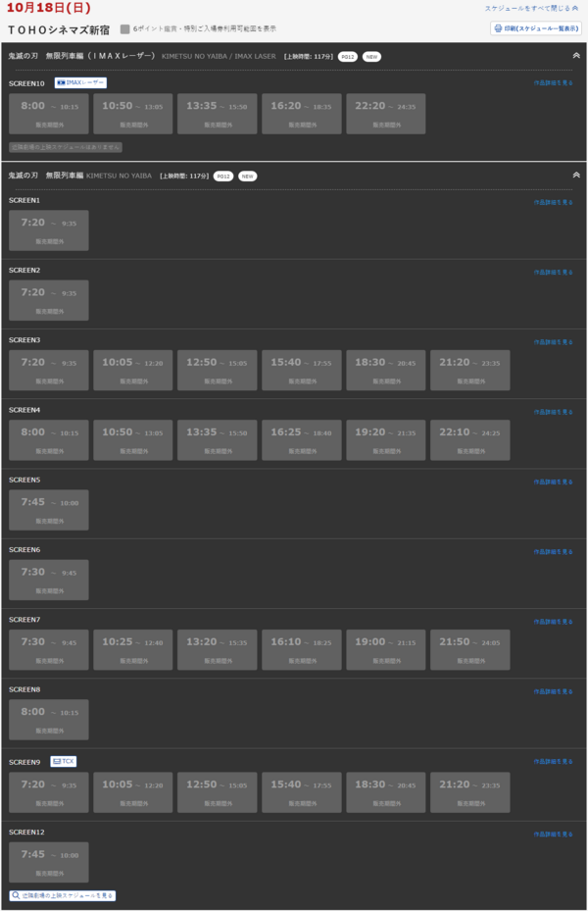This screenshot has width=588, height=911.
Task: Click the print schedule list button
Action: (x=536, y=28)
